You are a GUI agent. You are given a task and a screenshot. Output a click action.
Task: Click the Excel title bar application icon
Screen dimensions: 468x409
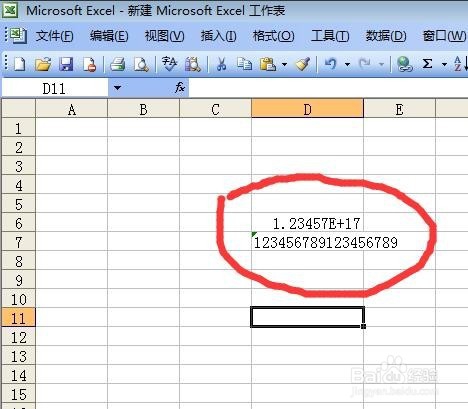click(10, 10)
